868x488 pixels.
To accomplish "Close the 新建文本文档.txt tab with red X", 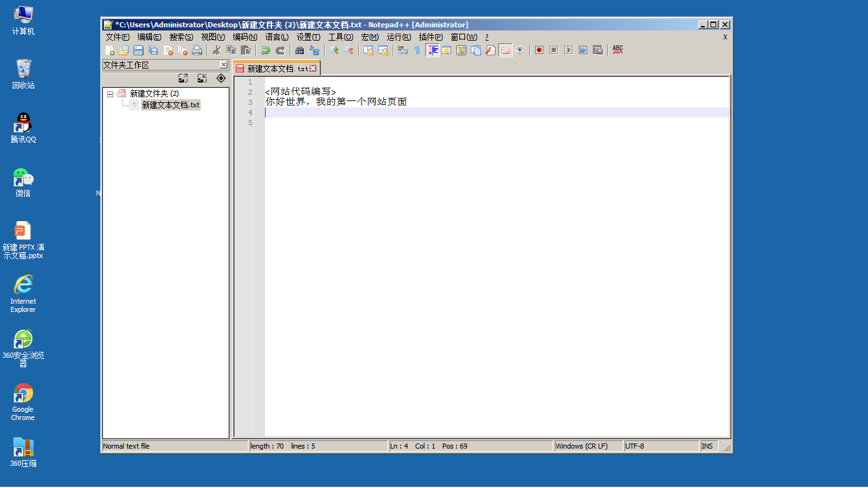I will click(x=313, y=68).
